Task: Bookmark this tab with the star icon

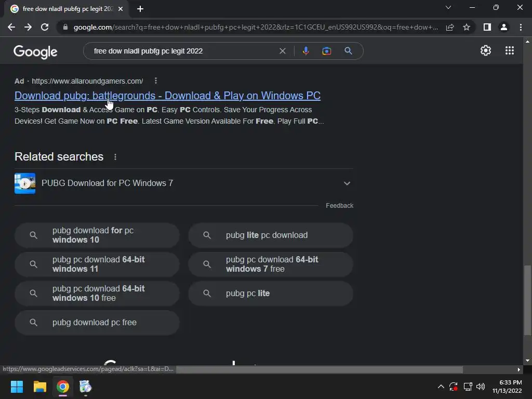Action: pos(467,27)
